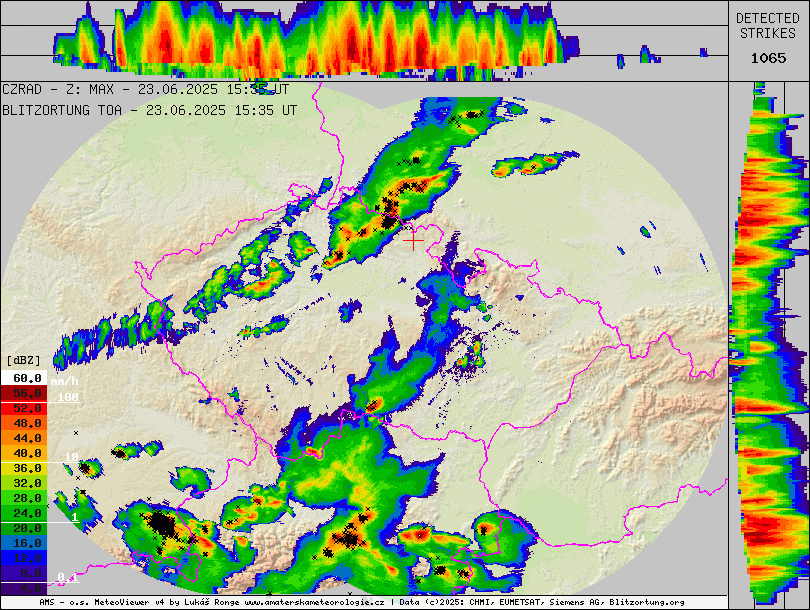
Task: Click the 60.0 dBZ white legend swatch
Action: click(x=24, y=378)
